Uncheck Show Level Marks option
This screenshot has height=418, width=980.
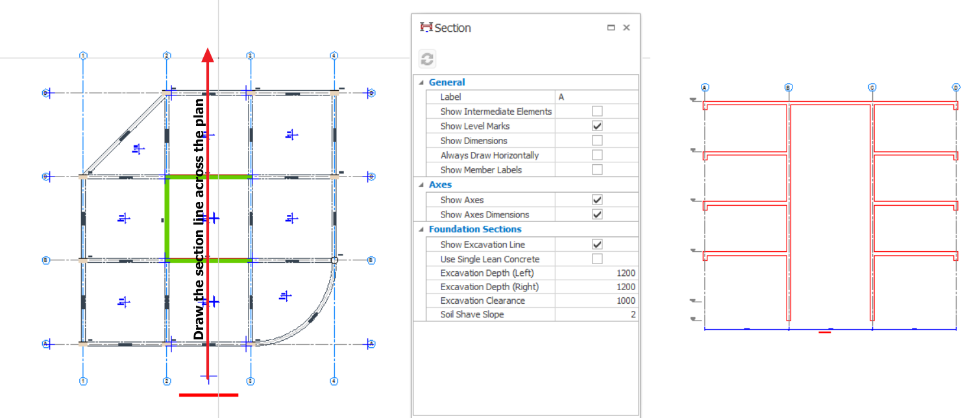tap(597, 126)
